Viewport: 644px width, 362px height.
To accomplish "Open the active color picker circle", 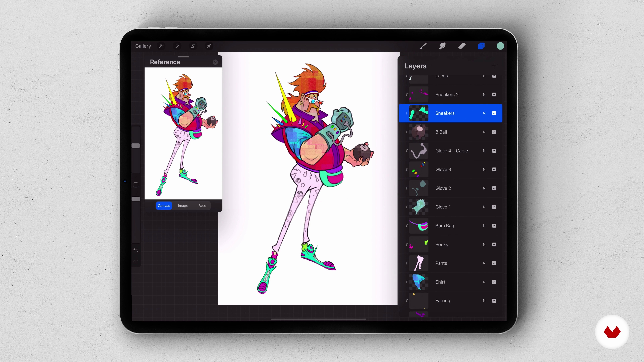I will tap(500, 46).
